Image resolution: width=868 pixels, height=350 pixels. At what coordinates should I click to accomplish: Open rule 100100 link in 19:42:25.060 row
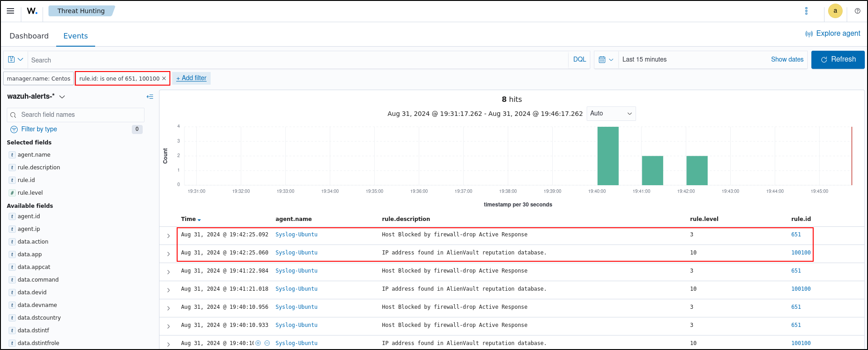tap(801, 253)
